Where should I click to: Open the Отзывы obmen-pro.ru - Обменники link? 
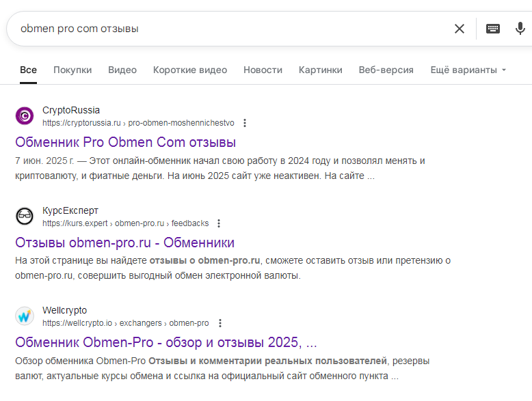point(125,243)
